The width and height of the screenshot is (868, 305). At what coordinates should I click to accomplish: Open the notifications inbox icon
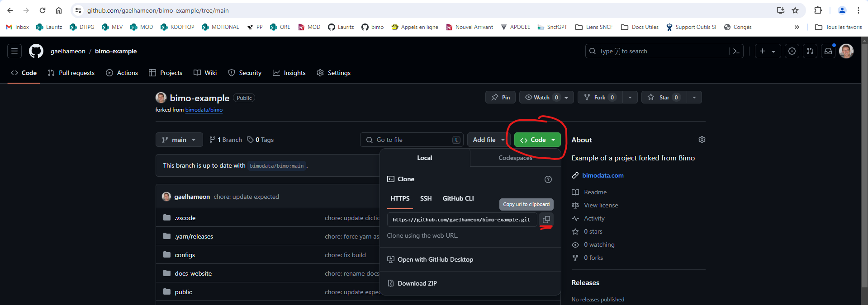click(x=828, y=51)
